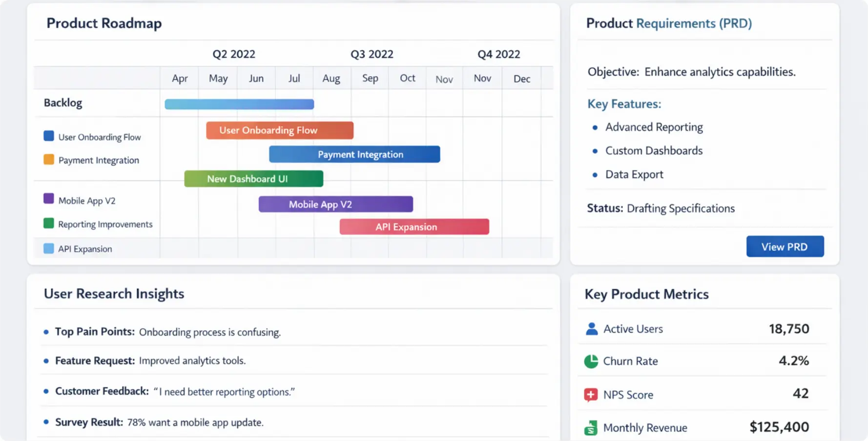Select Advanced Reporting under Key Features
This screenshot has width=868, height=441.
pyautogui.click(x=654, y=127)
